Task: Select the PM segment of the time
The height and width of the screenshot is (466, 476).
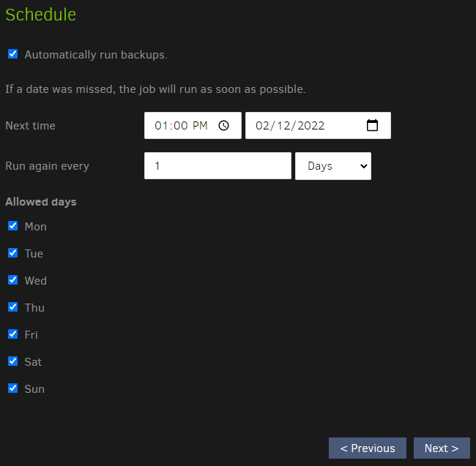Action: pyautogui.click(x=201, y=126)
